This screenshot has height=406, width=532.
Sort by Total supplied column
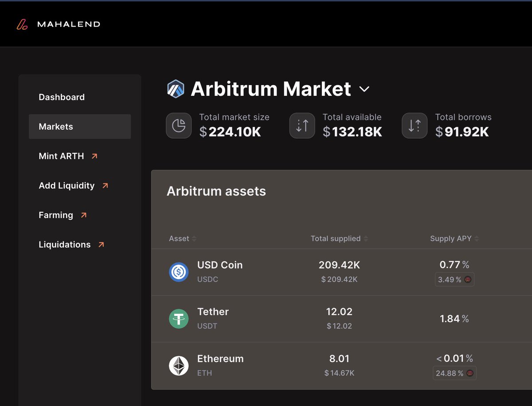(x=339, y=238)
